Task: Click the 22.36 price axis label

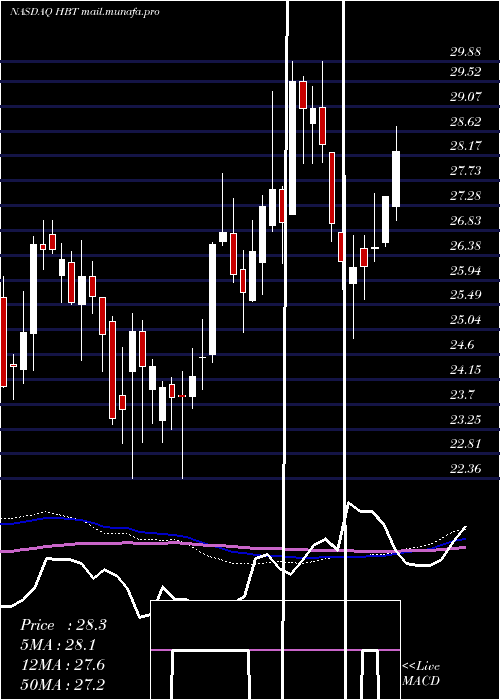Action: click(x=466, y=469)
